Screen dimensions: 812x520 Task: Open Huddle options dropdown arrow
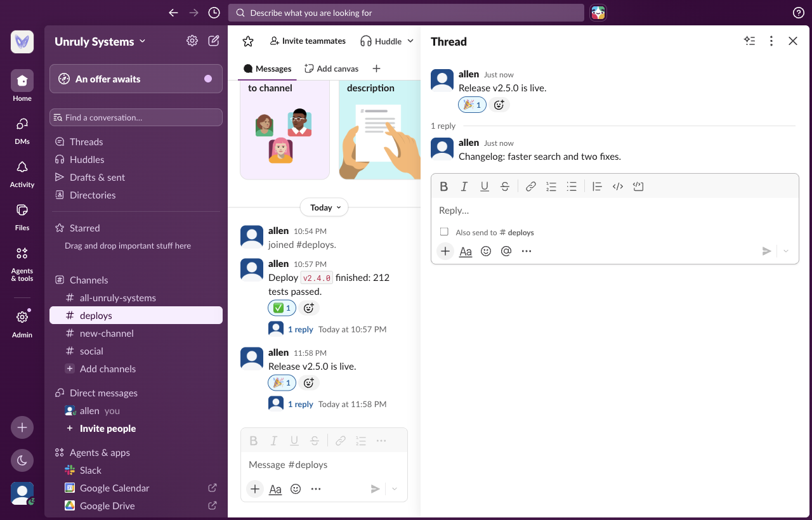click(410, 41)
